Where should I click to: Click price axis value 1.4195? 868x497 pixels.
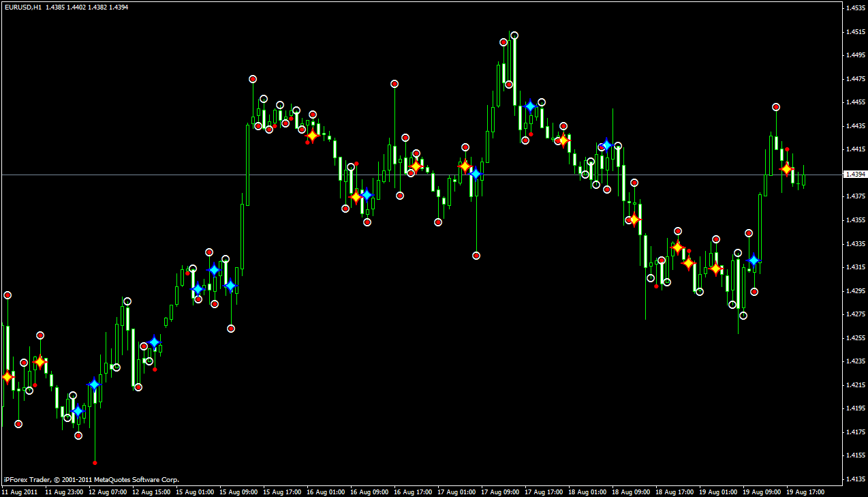[855, 408]
